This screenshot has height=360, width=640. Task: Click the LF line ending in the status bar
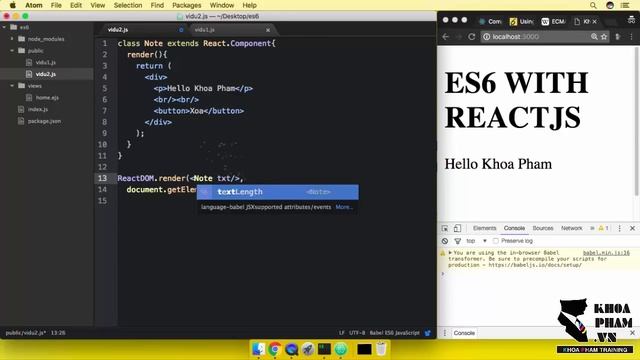click(x=342, y=333)
